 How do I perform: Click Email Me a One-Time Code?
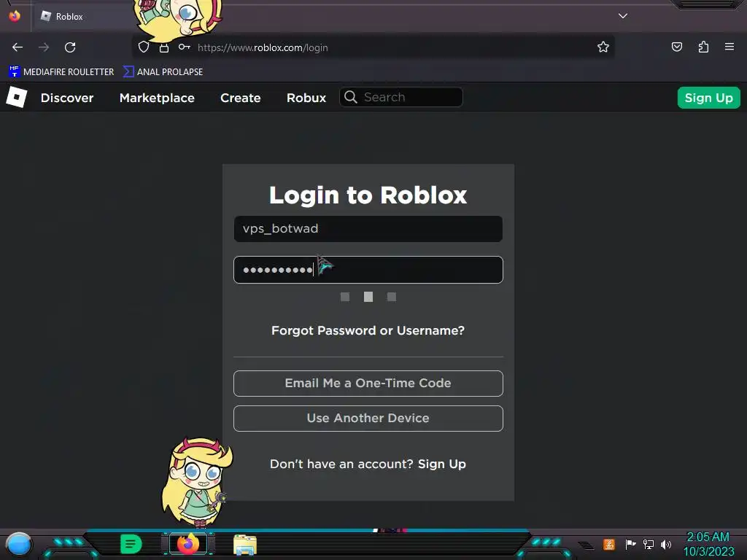pyautogui.click(x=368, y=384)
